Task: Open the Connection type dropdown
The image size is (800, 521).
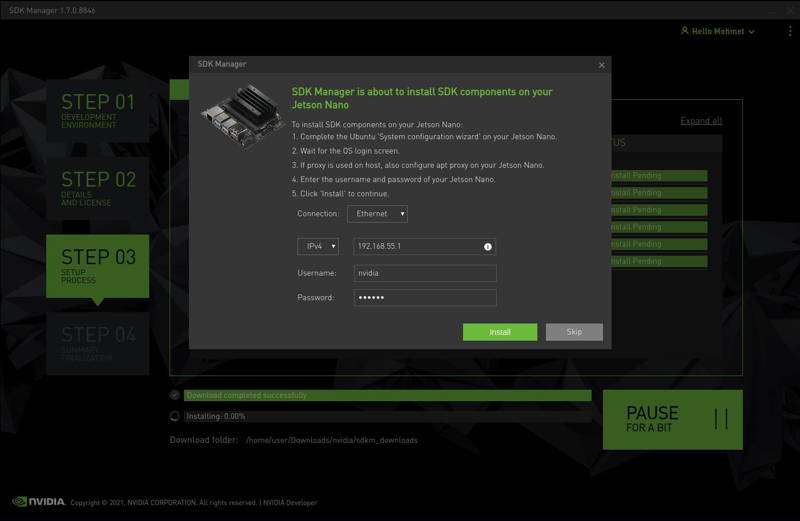Action: click(377, 214)
